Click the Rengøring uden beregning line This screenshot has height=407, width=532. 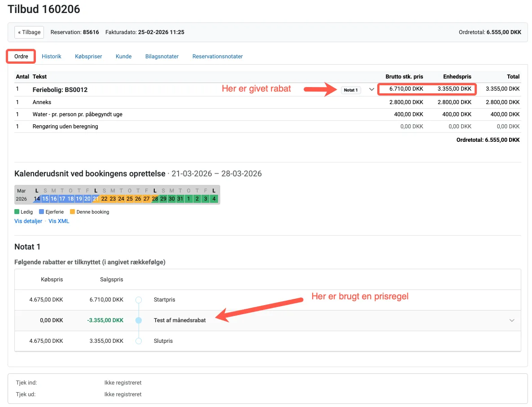coord(65,126)
